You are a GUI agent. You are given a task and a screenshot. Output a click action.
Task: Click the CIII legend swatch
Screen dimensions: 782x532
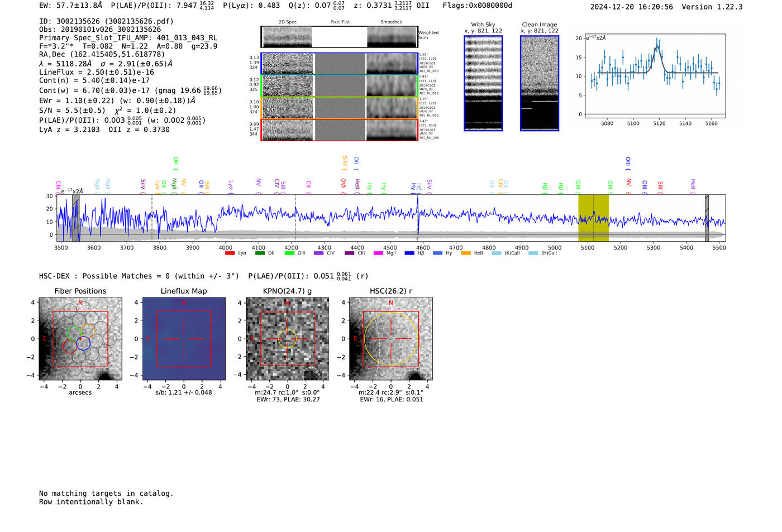[349, 253]
